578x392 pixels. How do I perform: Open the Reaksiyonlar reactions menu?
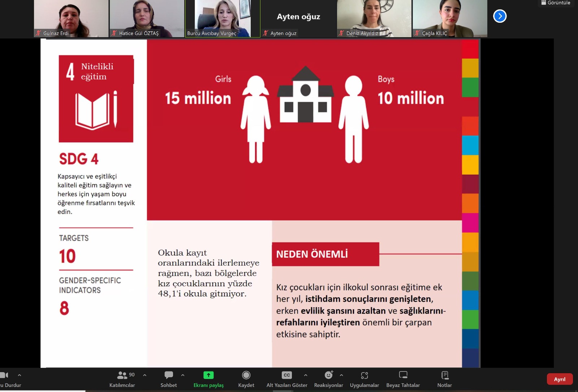[x=328, y=379]
